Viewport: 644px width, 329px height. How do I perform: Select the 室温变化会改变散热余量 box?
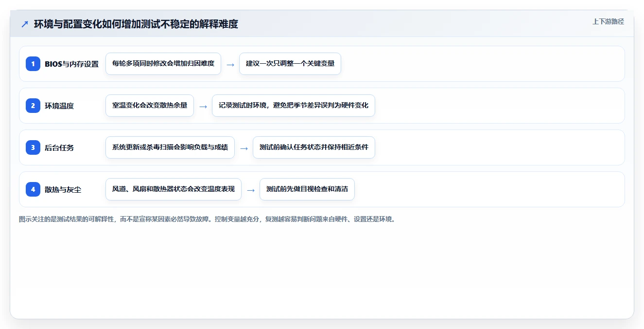[150, 106]
